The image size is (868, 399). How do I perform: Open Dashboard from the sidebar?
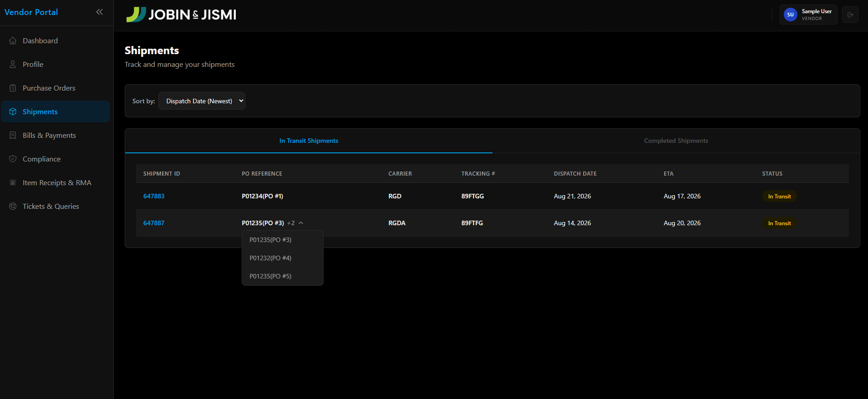(x=55, y=40)
